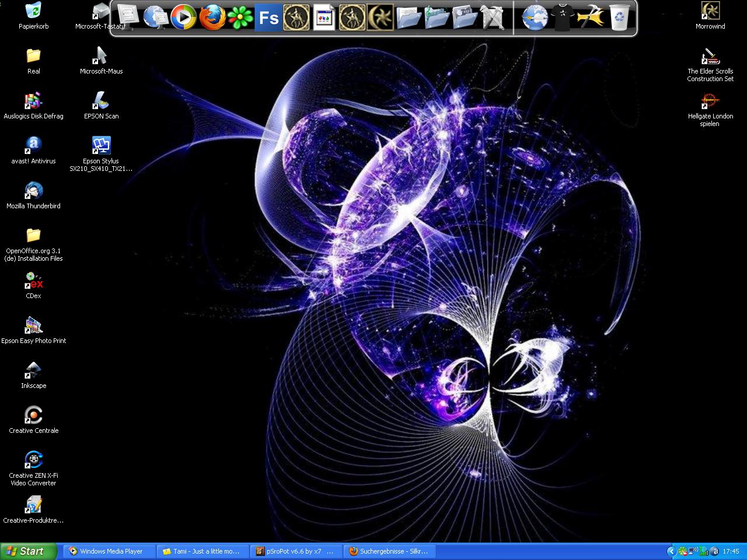Launch Mozilla Thunderbird from desktop
The width and height of the screenshot is (747, 560).
coord(34,190)
